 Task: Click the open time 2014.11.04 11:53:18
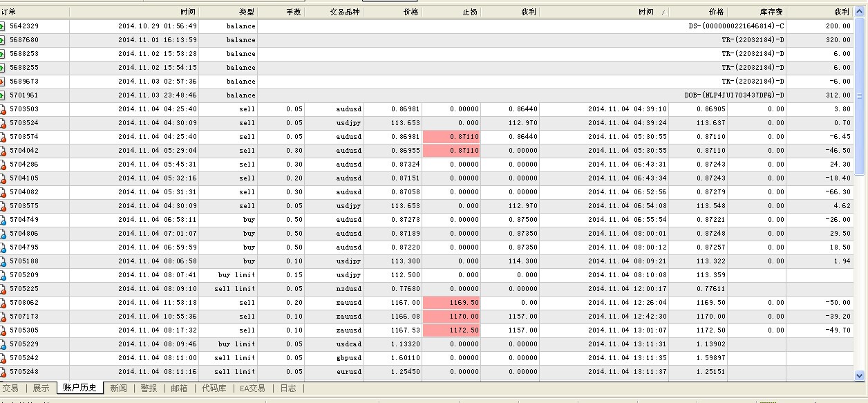(x=158, y=303)
